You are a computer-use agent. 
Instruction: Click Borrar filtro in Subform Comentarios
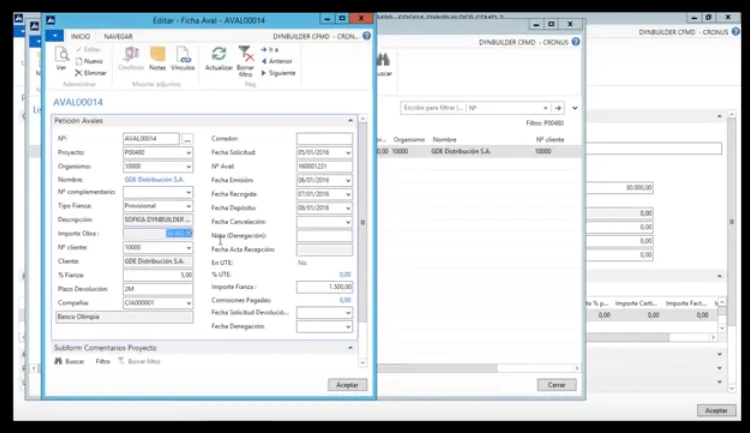coord(139,361)
